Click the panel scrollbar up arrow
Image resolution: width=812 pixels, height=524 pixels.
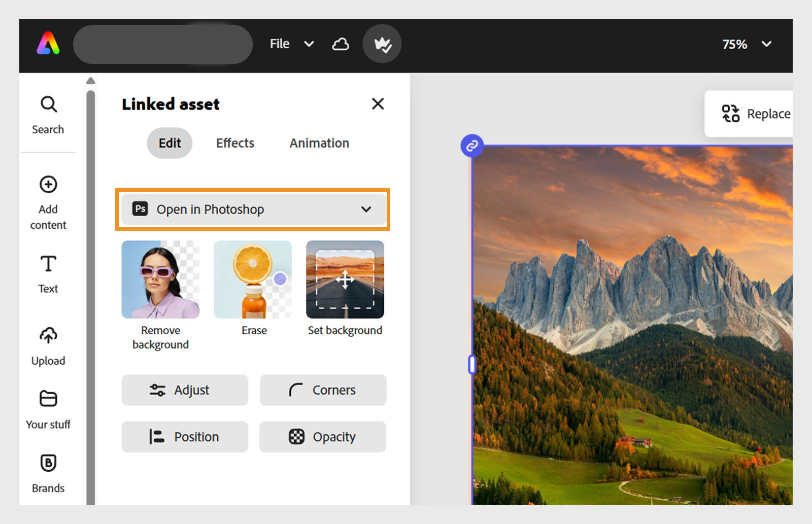pos(90,81)
